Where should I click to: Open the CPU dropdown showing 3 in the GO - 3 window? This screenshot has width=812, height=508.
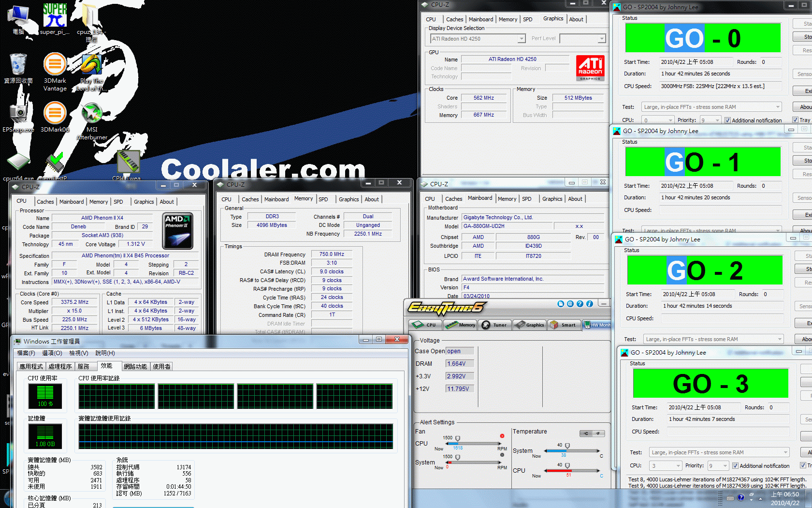click(665, 466)
